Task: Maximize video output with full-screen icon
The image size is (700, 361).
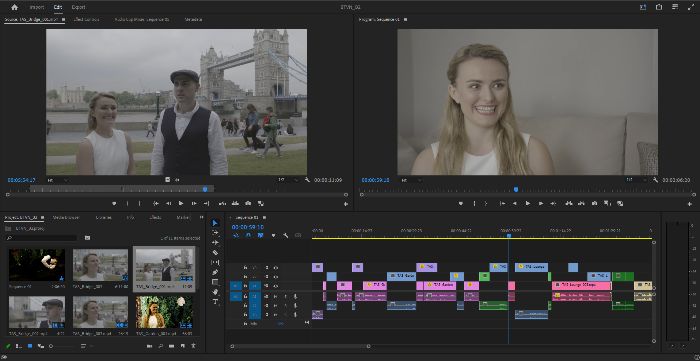Action: click(691, 7)
